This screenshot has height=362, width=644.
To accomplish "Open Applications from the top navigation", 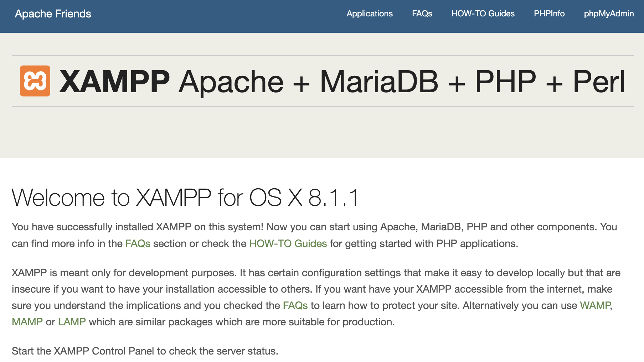I will tap(369, 14).
